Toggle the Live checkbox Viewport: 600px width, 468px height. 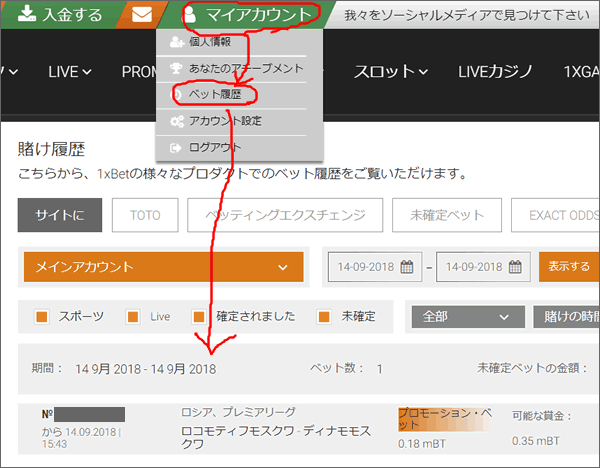133,317
